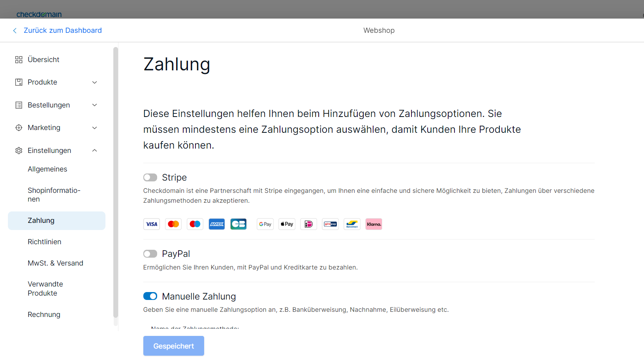Image resolution: width=644 pixels, height=362 pixels.
Task: Click the sidebar vertical scrollbar
Action: (x=116, y=182)
